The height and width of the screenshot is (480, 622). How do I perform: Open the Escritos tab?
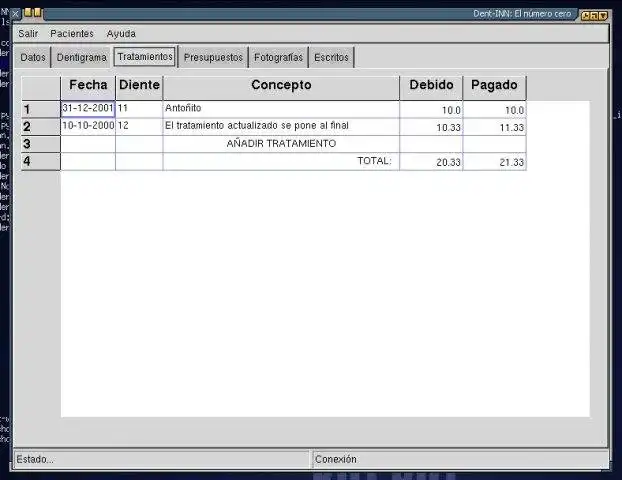(331, 58)
